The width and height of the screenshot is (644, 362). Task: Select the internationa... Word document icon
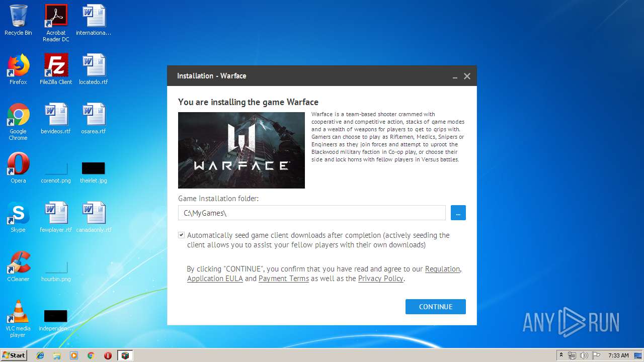tap(94, 21)
